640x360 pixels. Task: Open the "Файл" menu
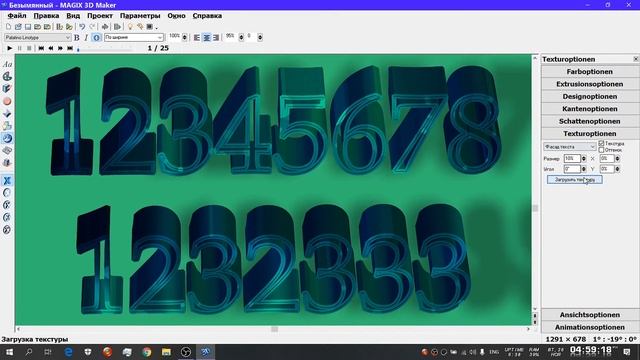click(x=17, y=16)
